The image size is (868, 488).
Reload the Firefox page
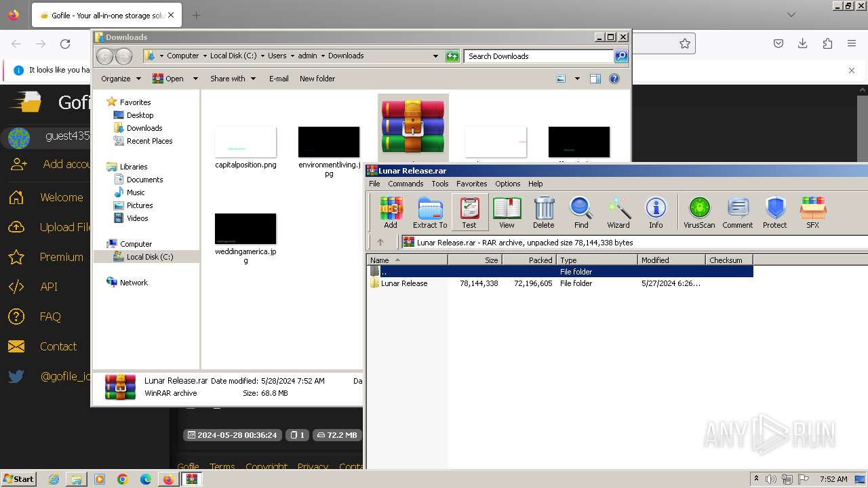[65, 44]
